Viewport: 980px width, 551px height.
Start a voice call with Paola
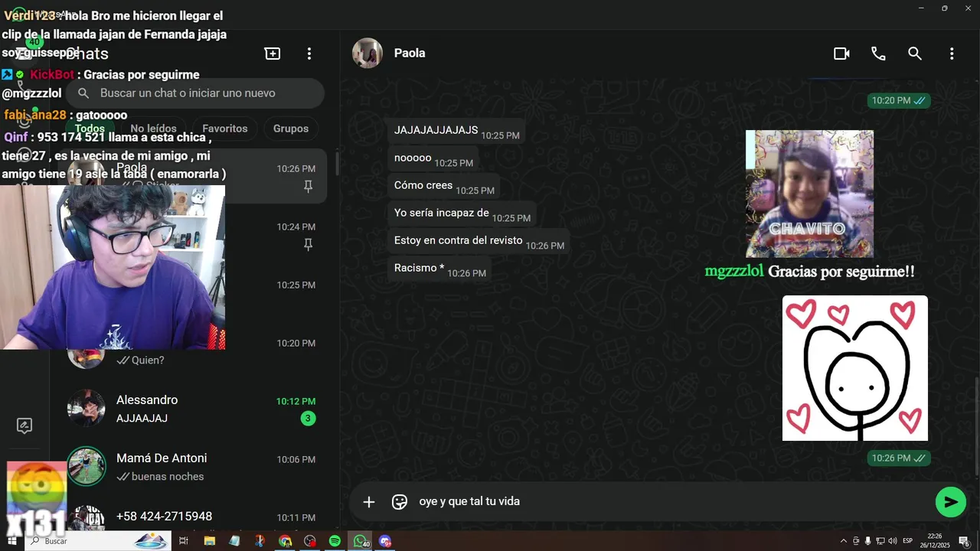(x=878, y=54)
